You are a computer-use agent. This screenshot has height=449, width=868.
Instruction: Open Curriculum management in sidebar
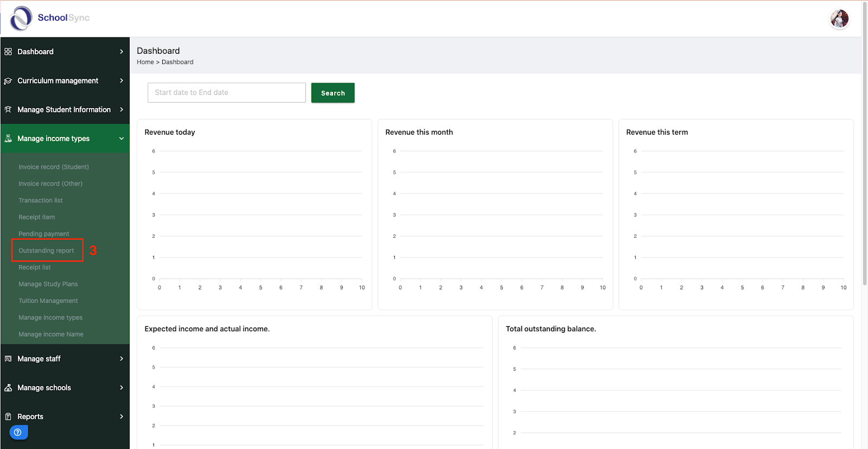(x=65, y=80)
